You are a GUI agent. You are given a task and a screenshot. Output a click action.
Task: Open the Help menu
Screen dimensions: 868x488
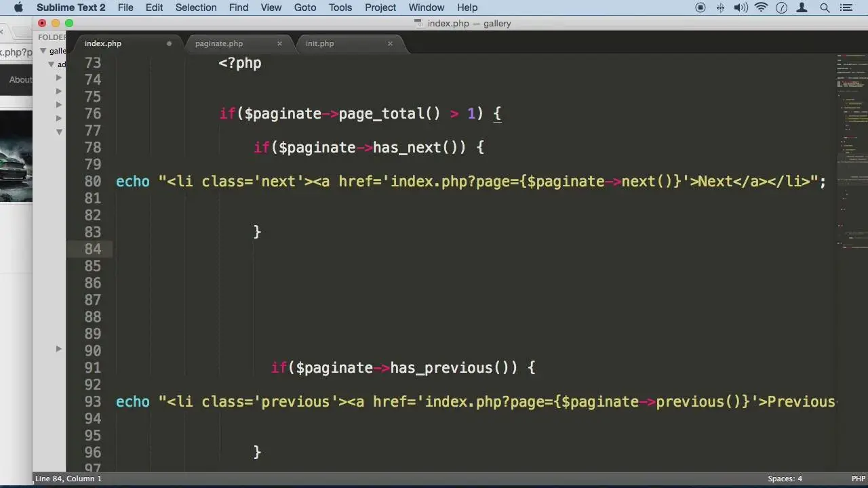click(467, 7)
